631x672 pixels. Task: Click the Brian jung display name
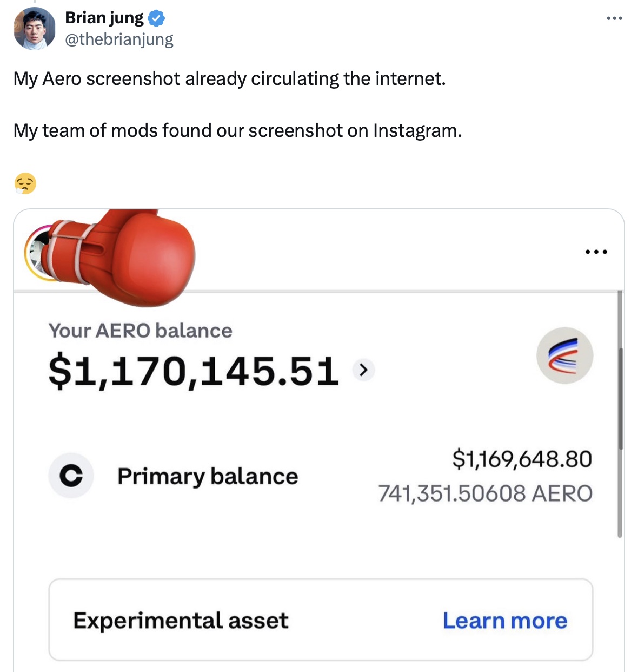[x=103, y=17]
